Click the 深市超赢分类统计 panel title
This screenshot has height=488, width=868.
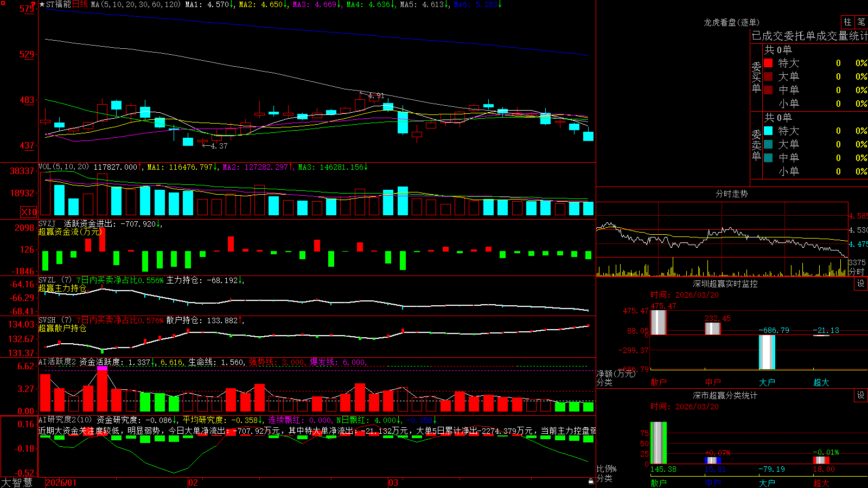click(x=725, y=395)
